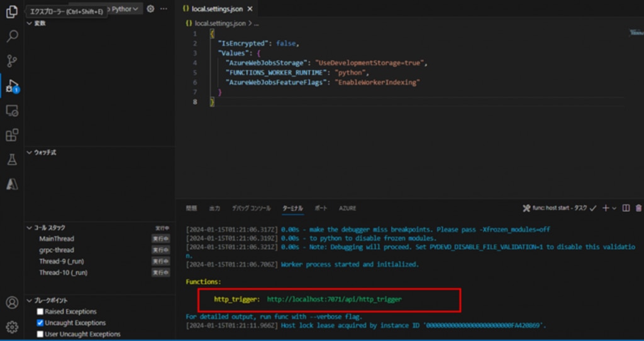This screenshot has width=644, height=341.
Task: Switch to the 出力 (Output) panel tab
Action: click(215, 208)
